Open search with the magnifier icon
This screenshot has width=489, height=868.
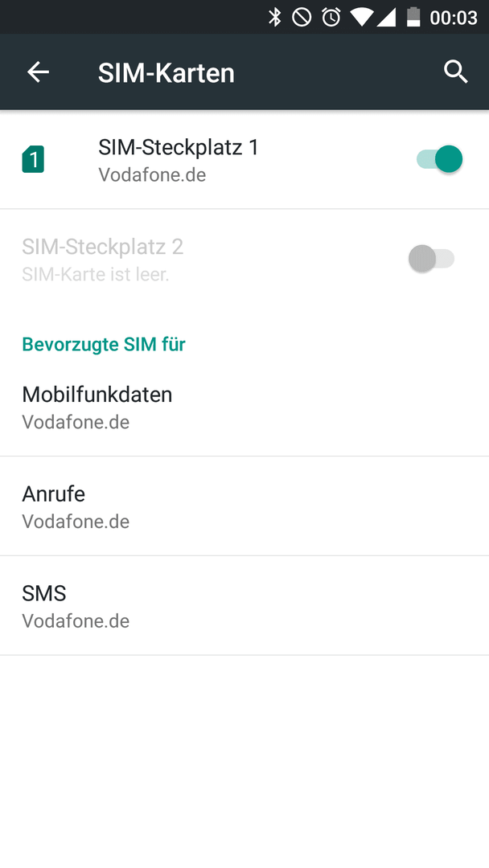pos(455,72)
